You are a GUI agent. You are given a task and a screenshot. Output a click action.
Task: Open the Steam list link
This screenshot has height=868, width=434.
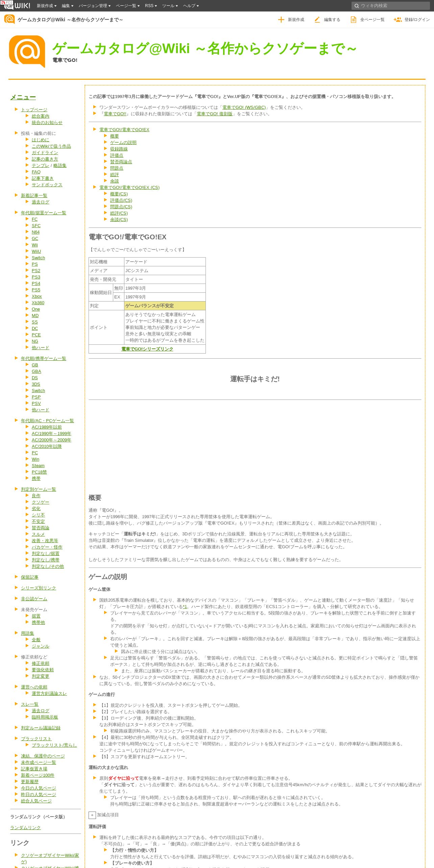tap(38, 466)
